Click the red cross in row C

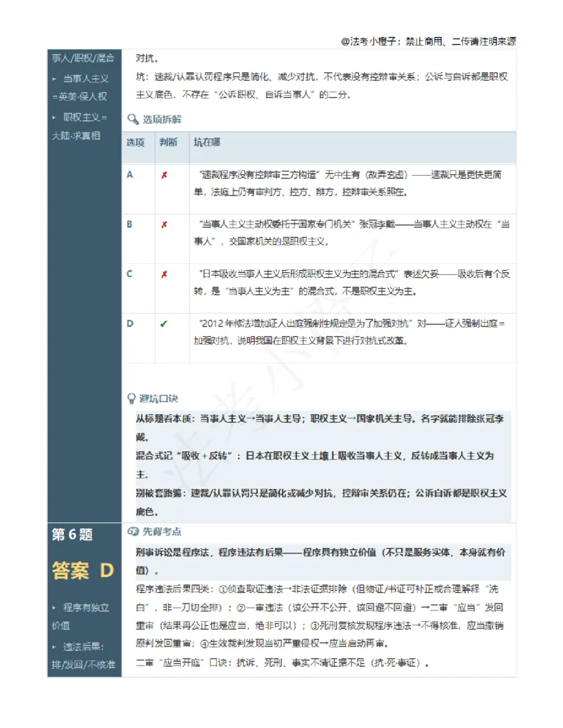164,274
